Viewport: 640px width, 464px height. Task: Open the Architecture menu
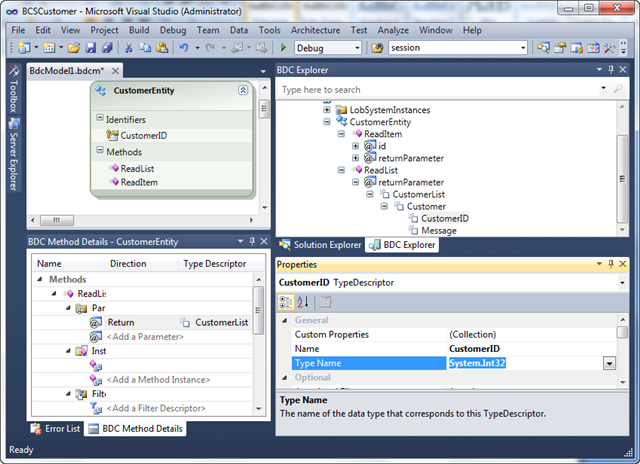[316, 30]
